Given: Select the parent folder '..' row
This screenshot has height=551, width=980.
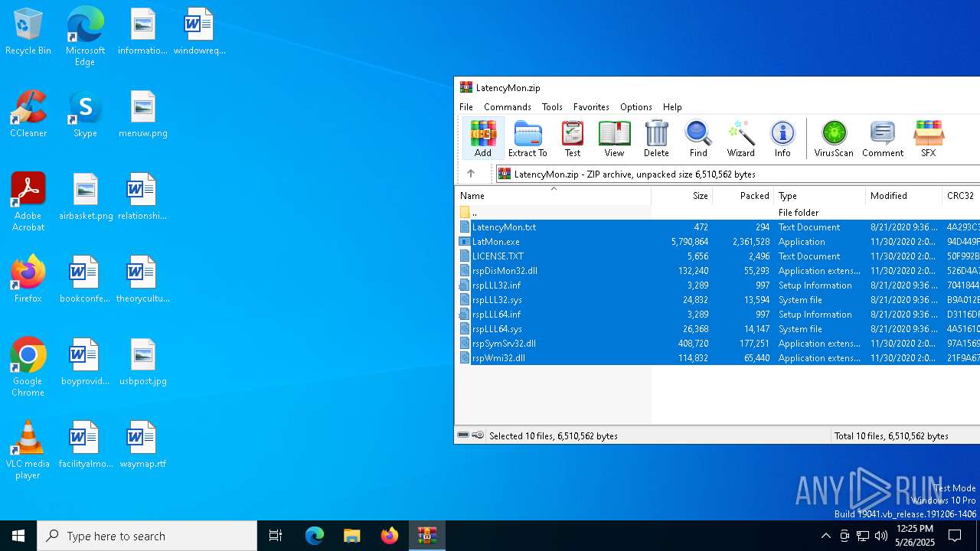Looking at the screenshot, I should 717,213.
